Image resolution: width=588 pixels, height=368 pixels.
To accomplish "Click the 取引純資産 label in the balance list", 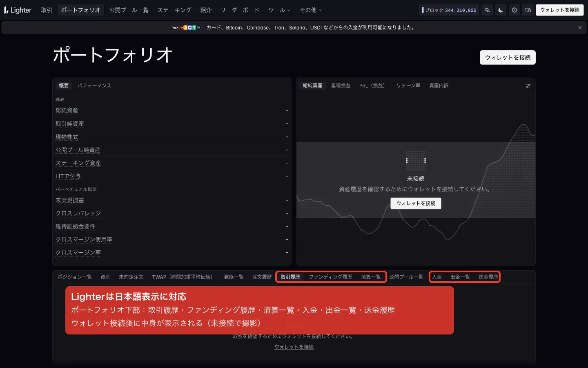I will (x=70, y=124).
